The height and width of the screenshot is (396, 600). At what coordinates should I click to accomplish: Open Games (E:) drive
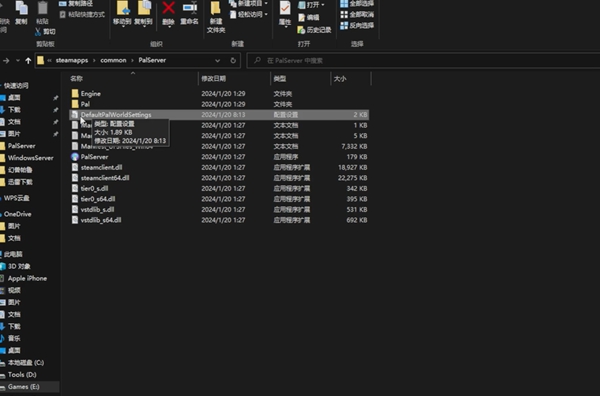click(x=23, y=386)
